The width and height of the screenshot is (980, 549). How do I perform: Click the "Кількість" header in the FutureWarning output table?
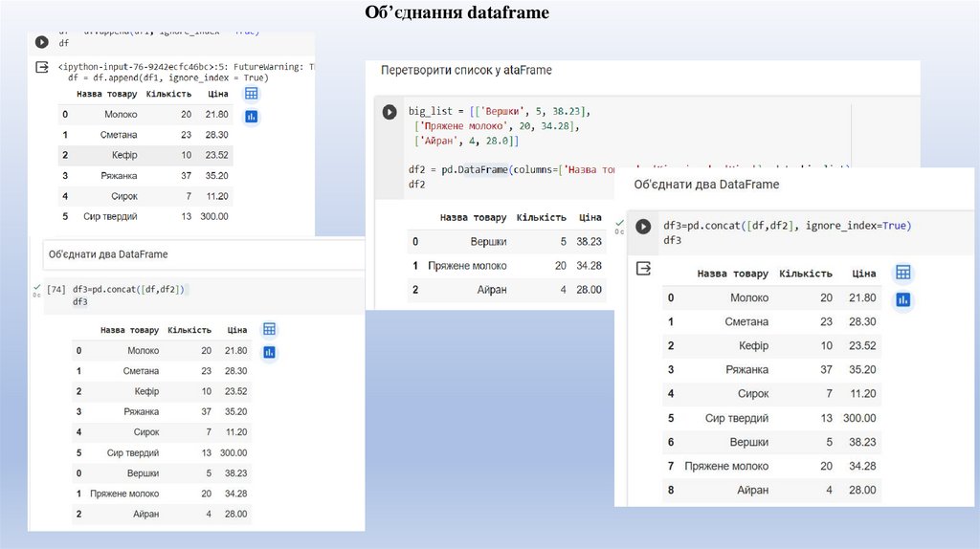[x=168, y=94]
